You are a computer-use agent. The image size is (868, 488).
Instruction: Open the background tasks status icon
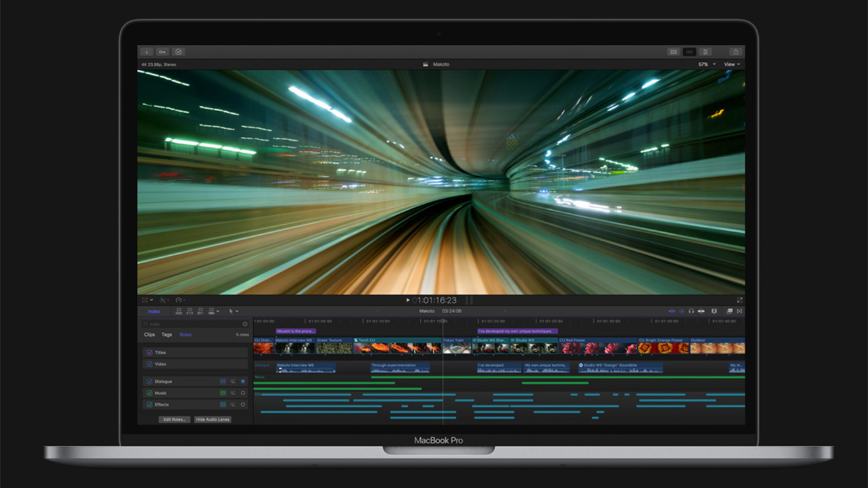tap(178, 51)
